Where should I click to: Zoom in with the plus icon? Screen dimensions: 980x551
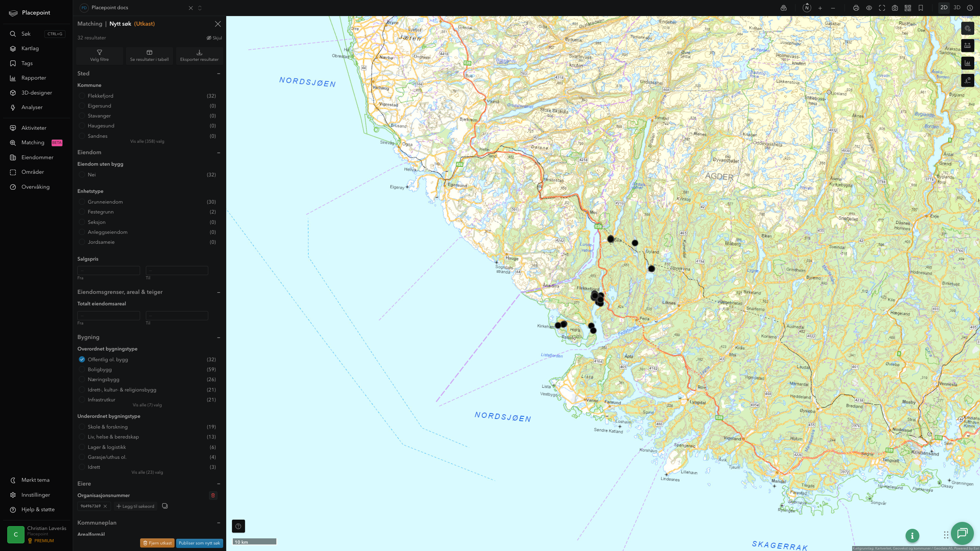[x=820, y=8]
